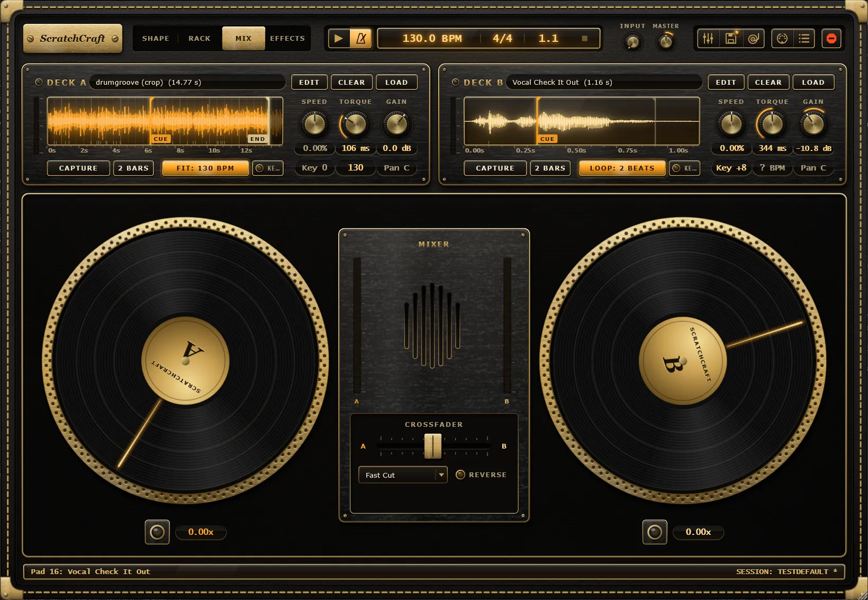The image size is (868, 600).
Task: Click Deck A LOAD button
Action: pos(396,83)
